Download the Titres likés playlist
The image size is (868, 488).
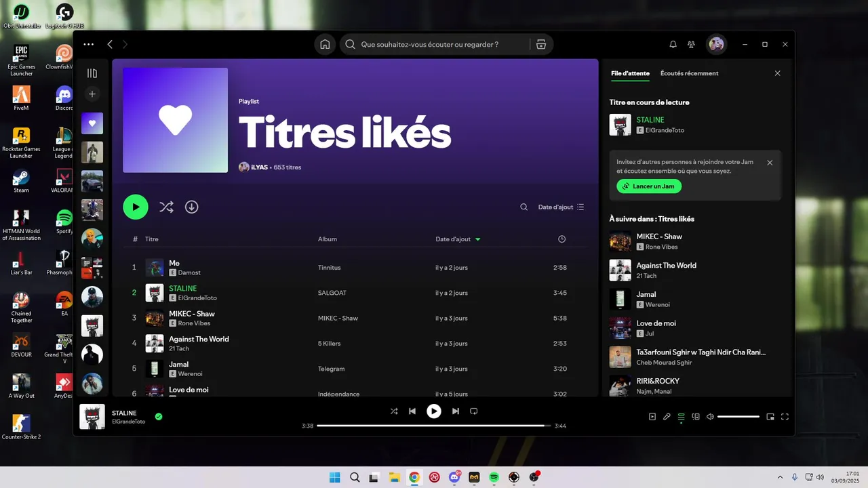point(192,207)
